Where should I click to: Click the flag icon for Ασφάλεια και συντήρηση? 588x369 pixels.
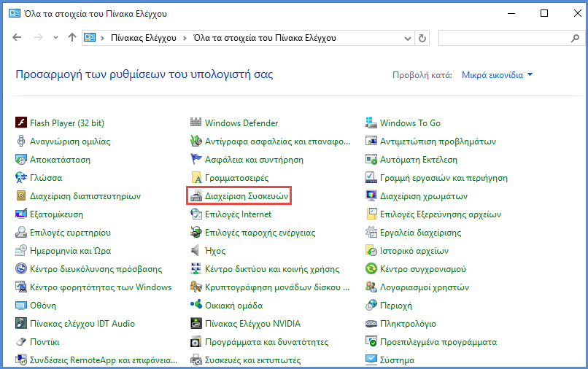(196, 160)
